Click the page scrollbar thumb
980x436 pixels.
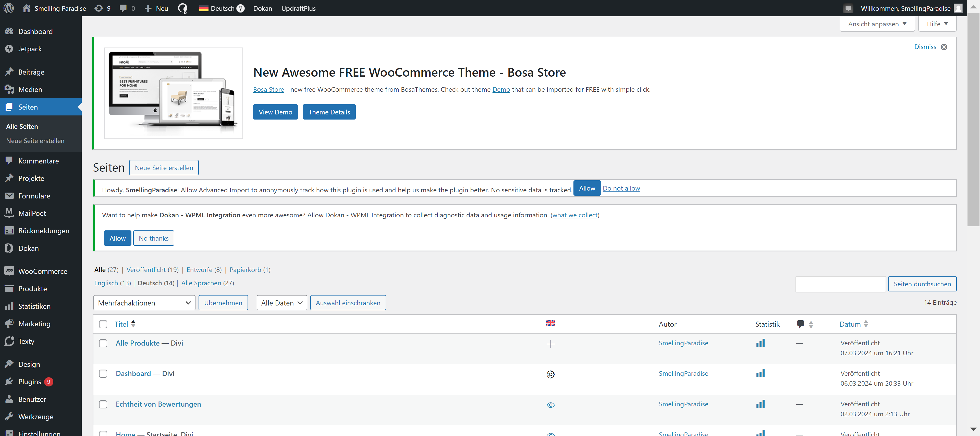click(974, 120)
